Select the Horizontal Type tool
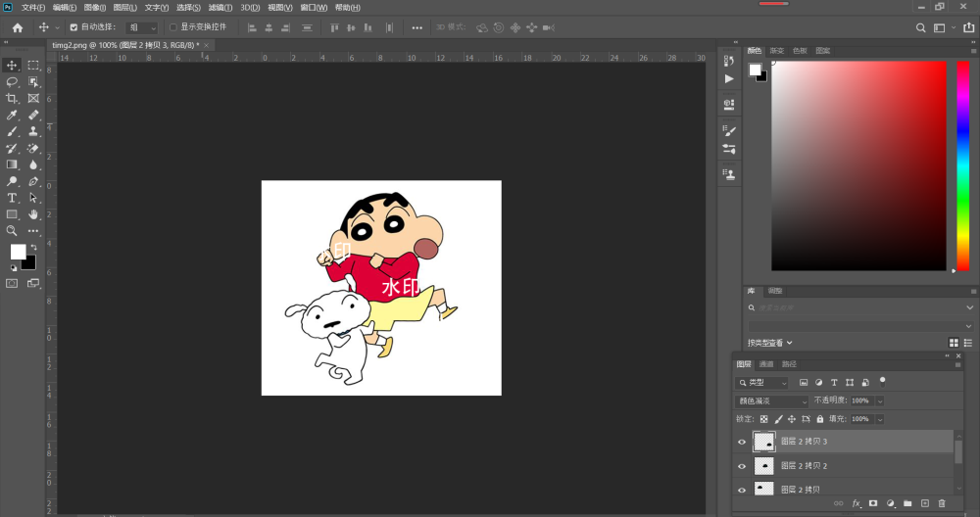 11,198
